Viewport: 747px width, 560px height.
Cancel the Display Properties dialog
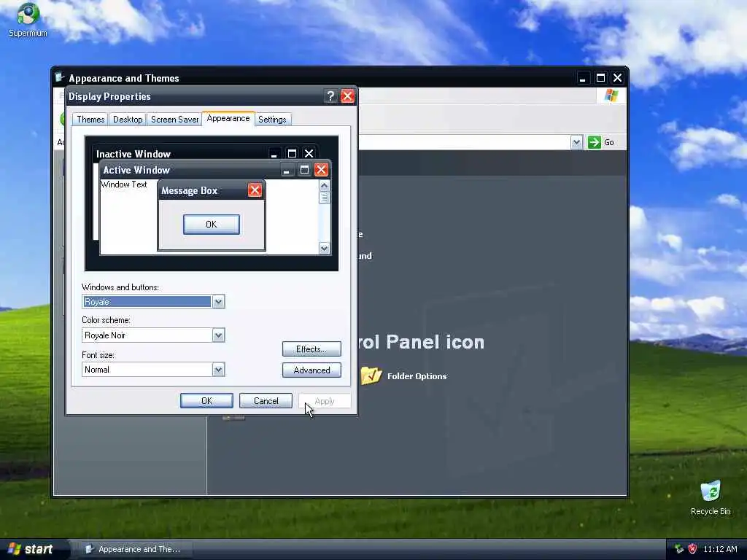tap(266, 401)
